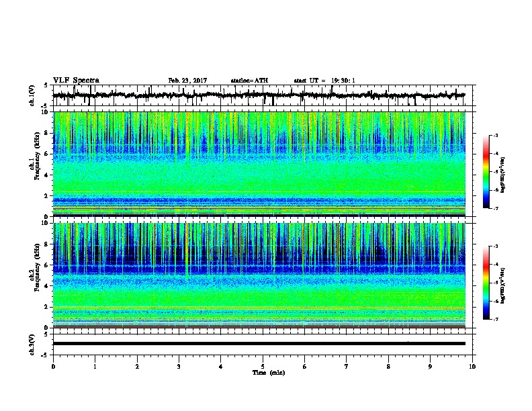Click the ch.1 voltage waveform trace
Screen dimensions: 532x411
259,95
